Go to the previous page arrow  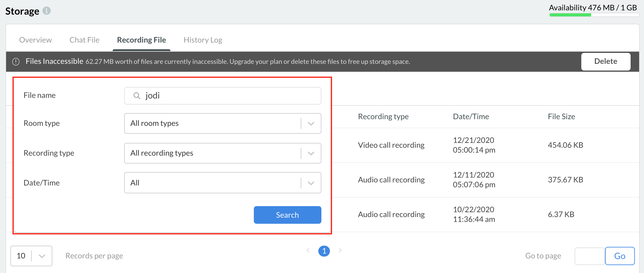click(308, 250)
